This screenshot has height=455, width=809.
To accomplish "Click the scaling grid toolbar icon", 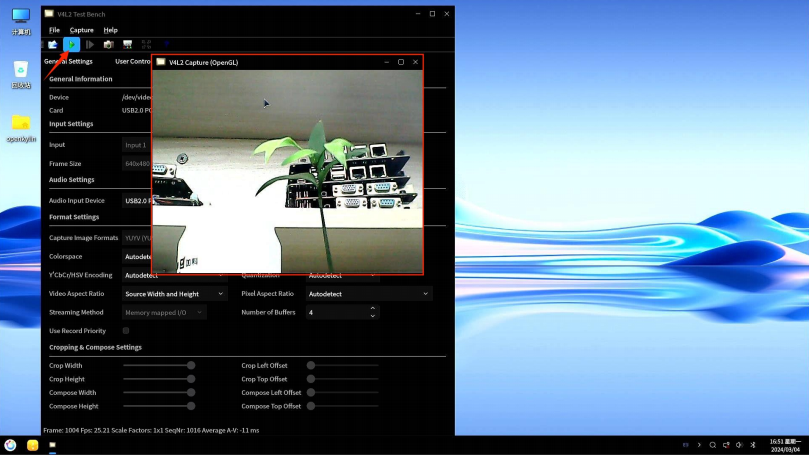I will pyautogui.click(x=147, y=45).
